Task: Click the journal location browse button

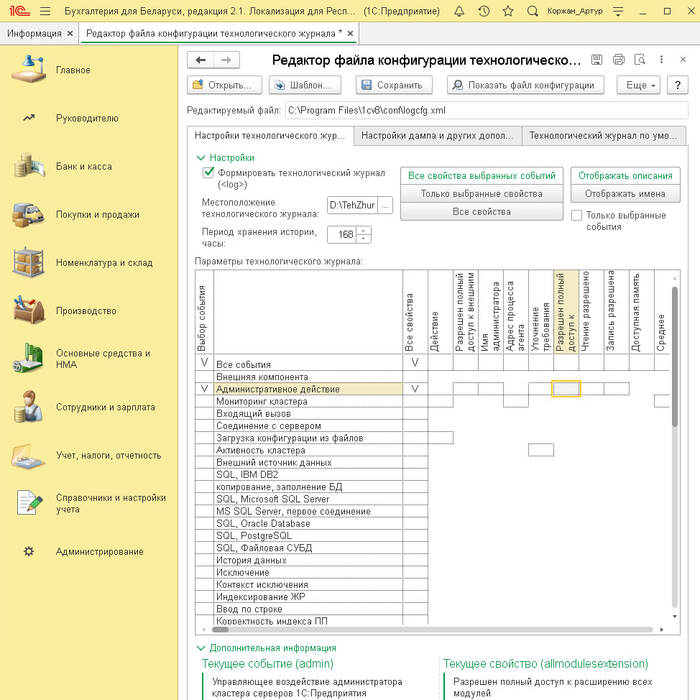Action: pos(385,206)
